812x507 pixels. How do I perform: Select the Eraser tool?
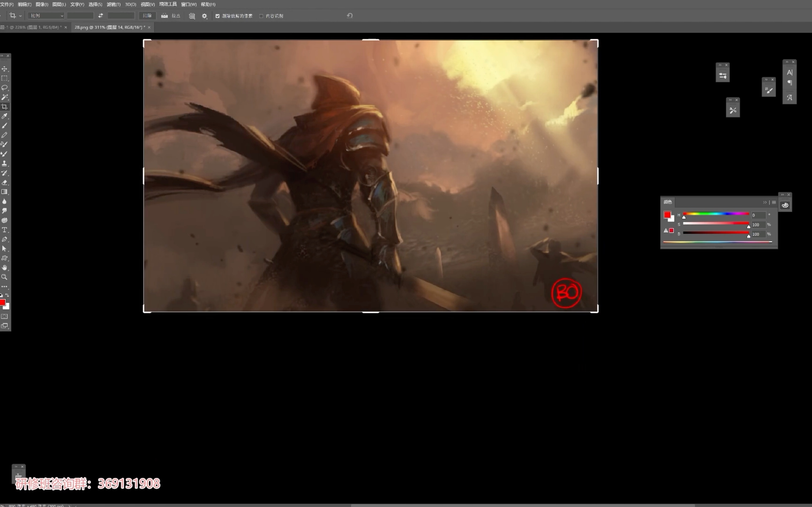tap(4, 182)
